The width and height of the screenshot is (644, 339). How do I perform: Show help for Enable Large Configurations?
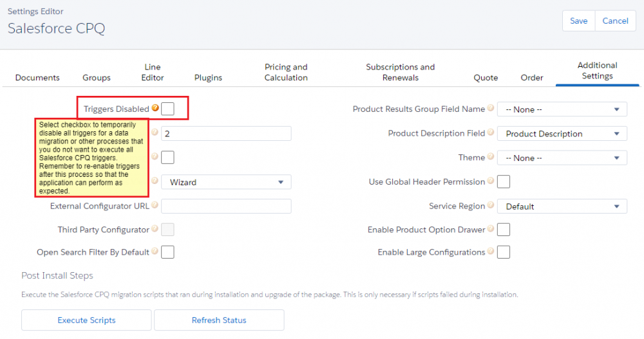pos(491,251)
